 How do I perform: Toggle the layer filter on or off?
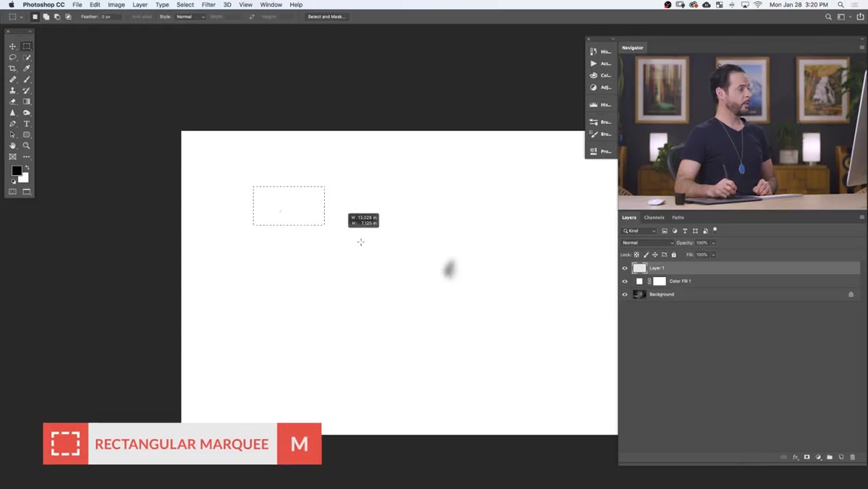[x=715, y=230]
